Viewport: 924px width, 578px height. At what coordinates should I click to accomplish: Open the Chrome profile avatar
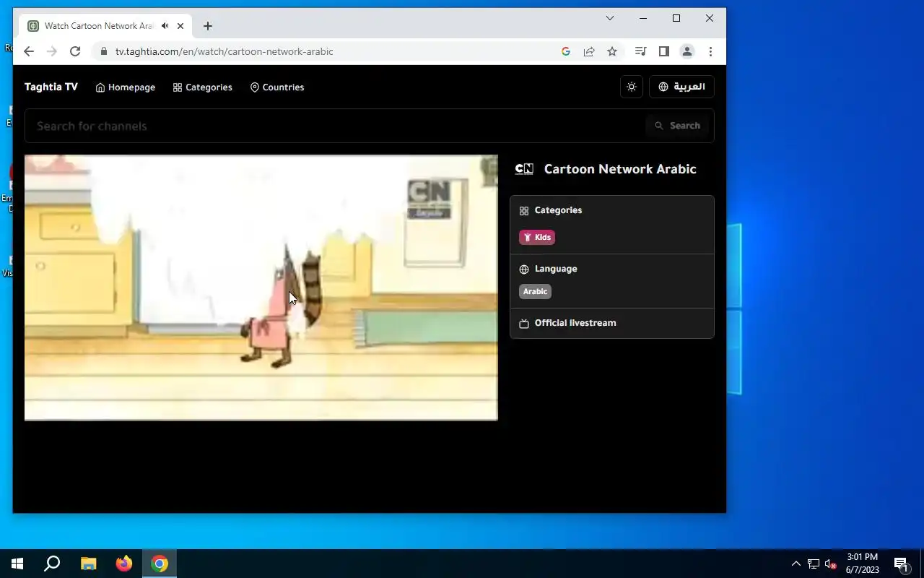(x=687, y=51)
